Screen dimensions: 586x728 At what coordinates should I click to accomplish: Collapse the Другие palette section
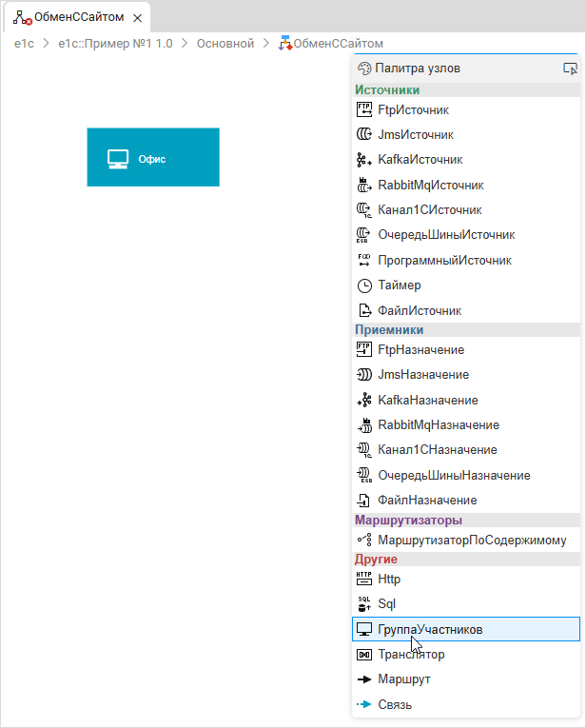[376, 559]
